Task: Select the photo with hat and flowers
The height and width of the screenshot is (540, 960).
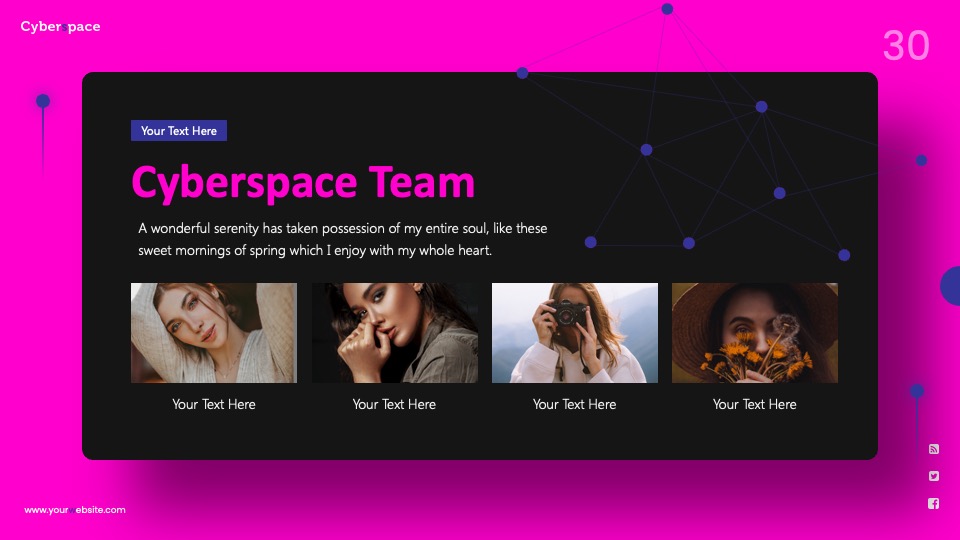Action: pos(755,332)
